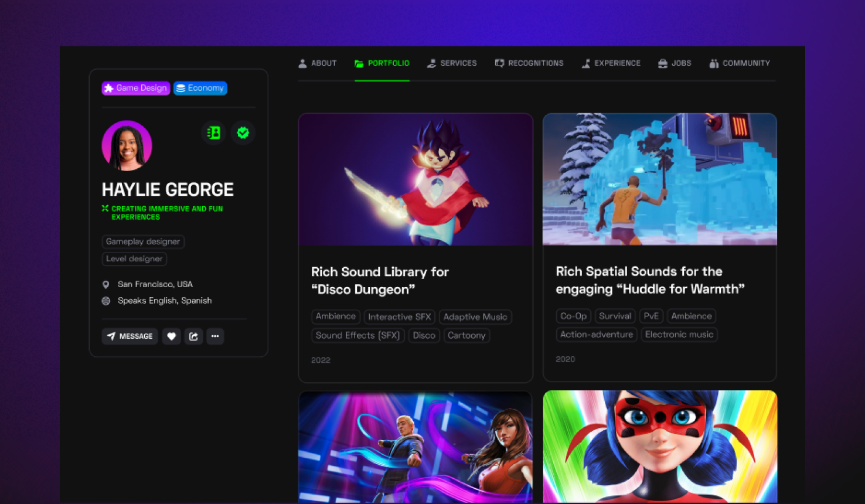Go to the Recognitions tab
865x504 pixels.
(529, 63)
